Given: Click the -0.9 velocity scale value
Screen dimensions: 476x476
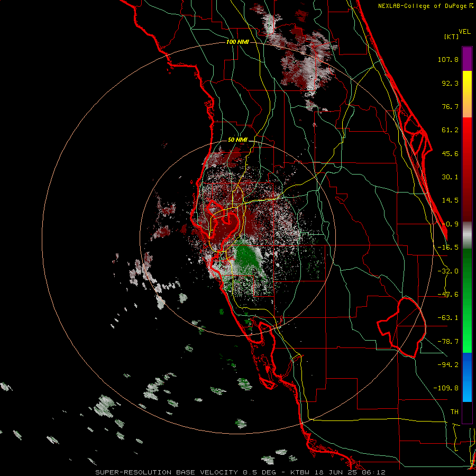Looking at the screenshot, I should click(x=450, y=224).
